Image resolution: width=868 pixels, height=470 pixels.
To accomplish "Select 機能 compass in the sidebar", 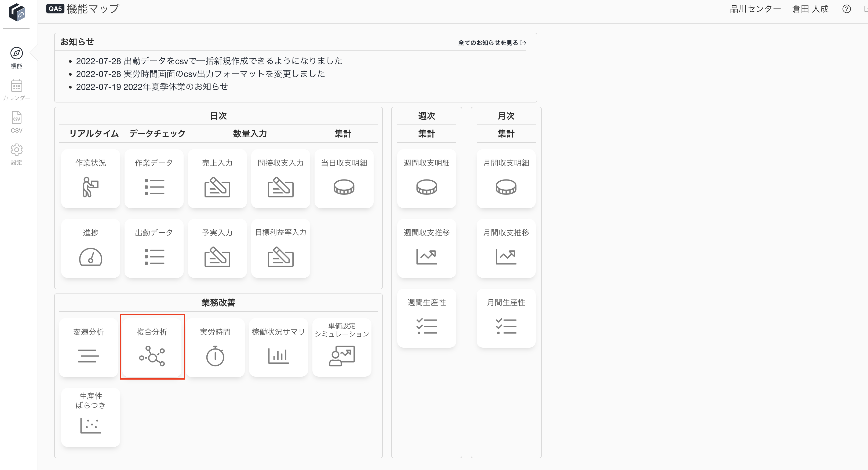I will 17,58.
